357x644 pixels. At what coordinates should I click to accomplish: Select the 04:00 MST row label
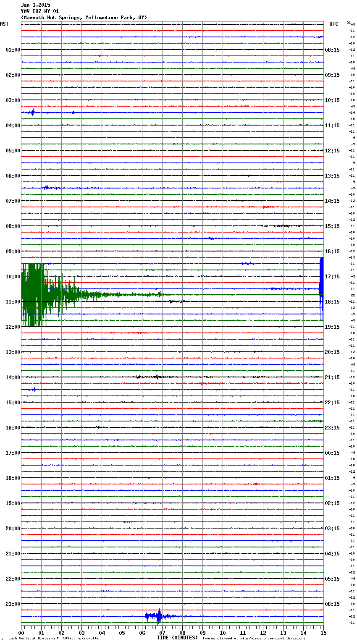point(13,126)
